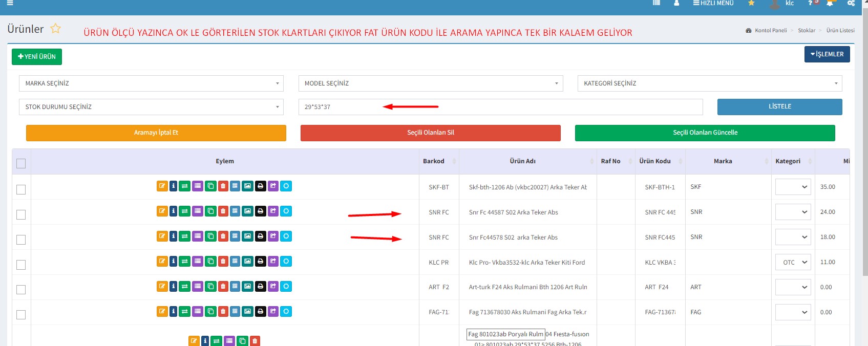Print the Snr Fc44578 S02 product row

[261, 236]
